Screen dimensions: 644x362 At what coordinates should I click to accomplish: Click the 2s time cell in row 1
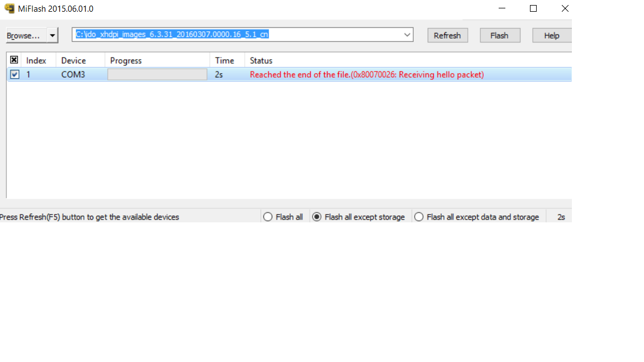(219, 74)
